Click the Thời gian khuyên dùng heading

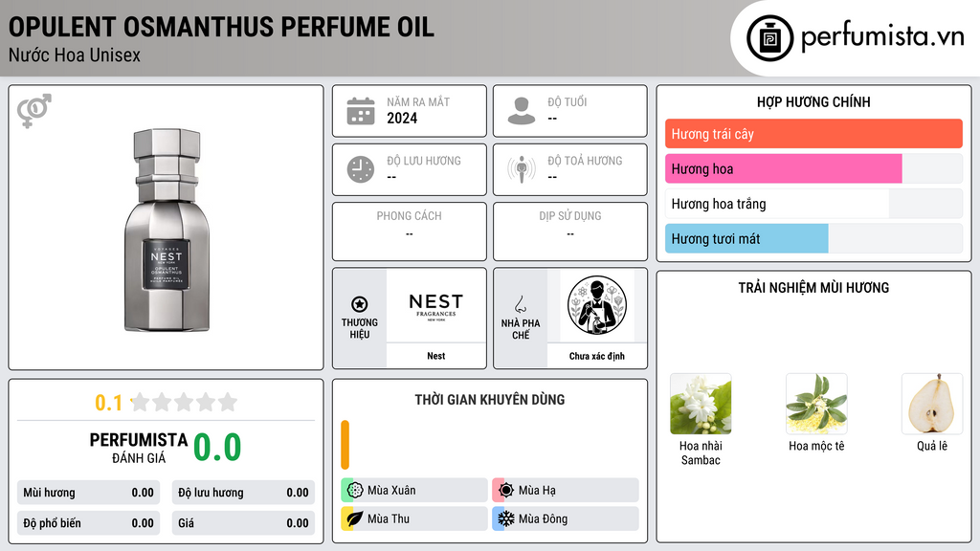tap(490, 400)
